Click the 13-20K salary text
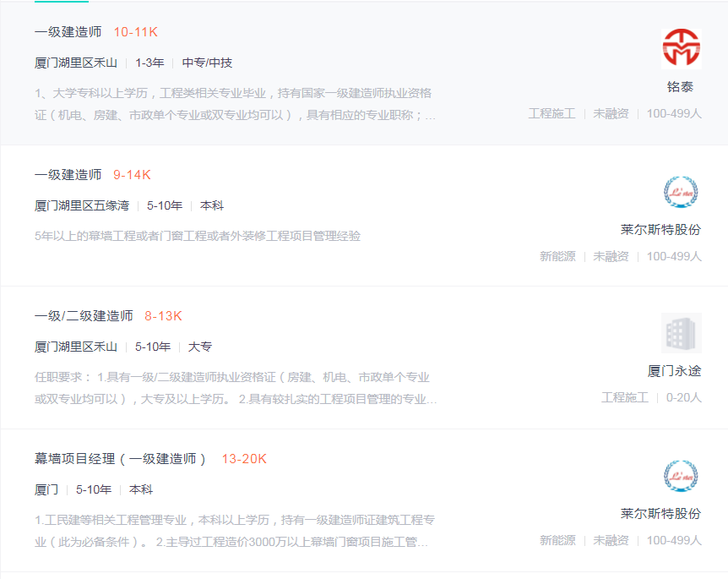The height and width of the screenshot is (579, 728). [244, 459]
